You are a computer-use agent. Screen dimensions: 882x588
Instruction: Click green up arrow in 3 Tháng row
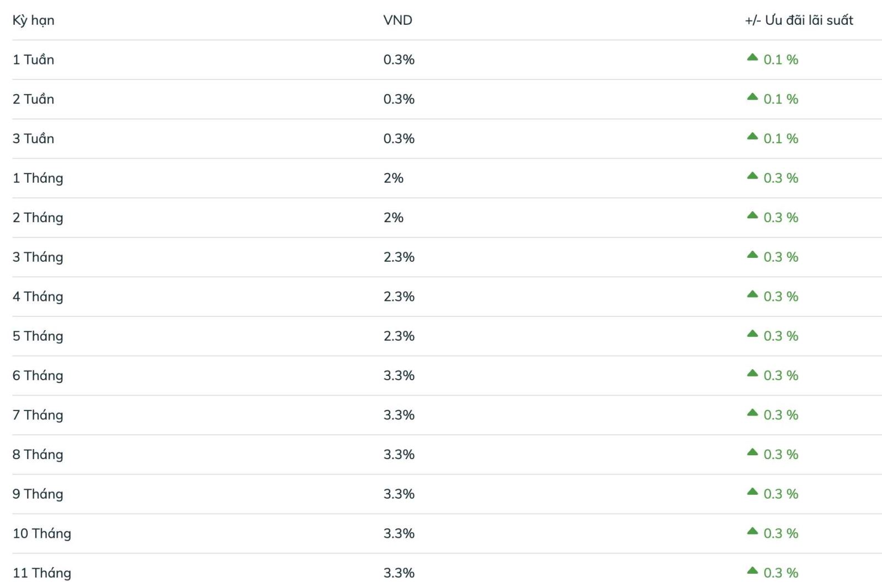coord(752,255)
